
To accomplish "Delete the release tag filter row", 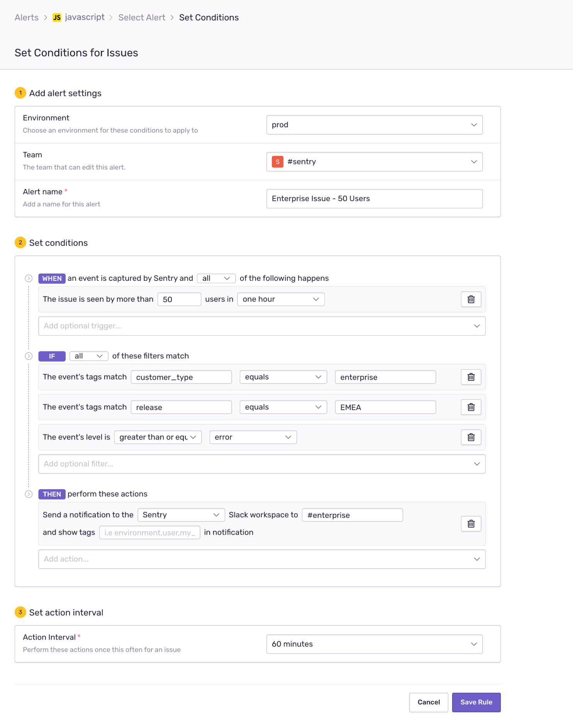I will (x=471, y=407).
